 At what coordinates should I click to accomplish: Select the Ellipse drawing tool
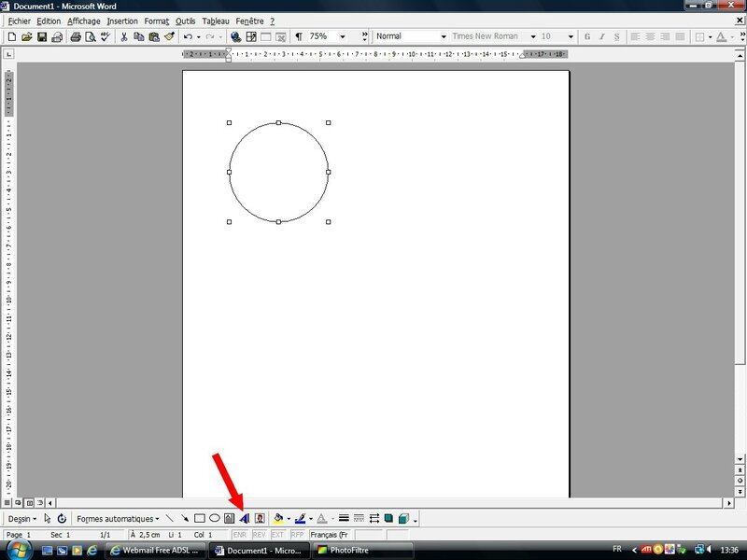tap(215, 518)
